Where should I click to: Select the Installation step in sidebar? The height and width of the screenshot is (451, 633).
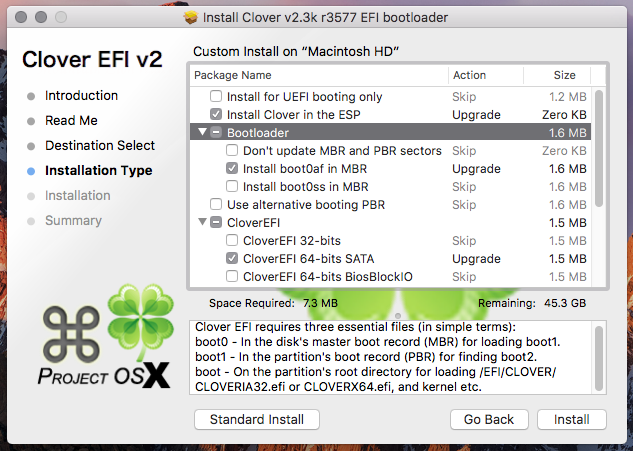78,196
